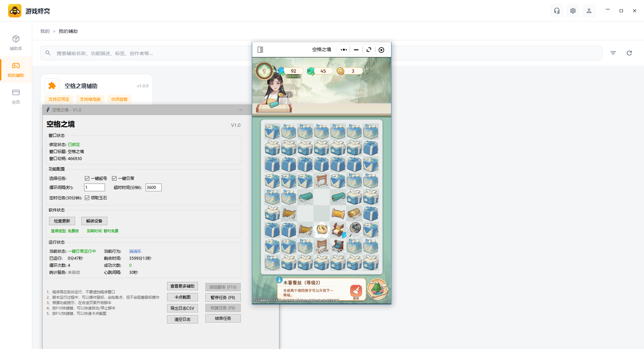Screen dimensions: 644x349
Task: Click the orange puzzle plugin icon
Action: tap(52, 86)
